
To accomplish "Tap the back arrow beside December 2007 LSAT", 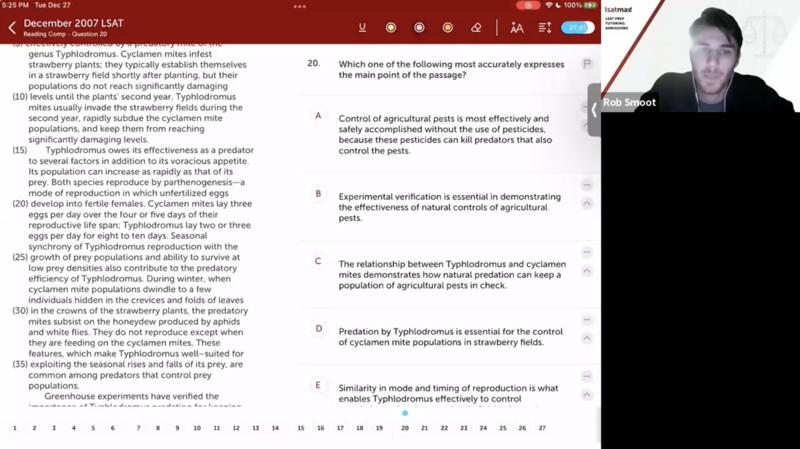I will (x=12, y=28).
